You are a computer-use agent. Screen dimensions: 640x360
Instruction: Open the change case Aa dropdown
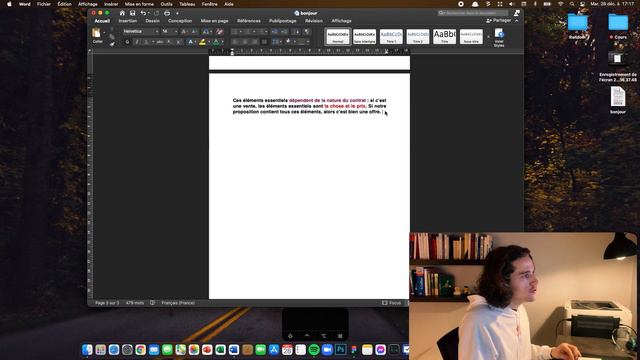(206, 31)
